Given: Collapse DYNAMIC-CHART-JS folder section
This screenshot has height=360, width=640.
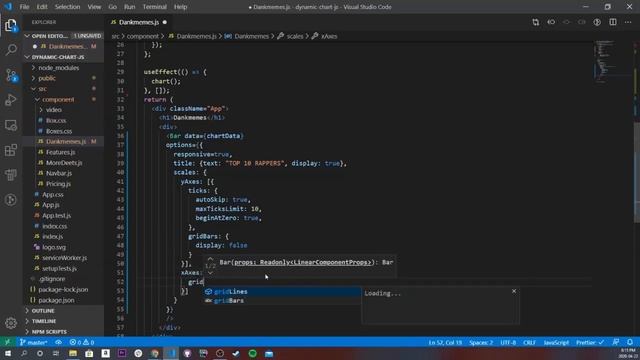Looking at the screenshot, I should click(63, 57).
